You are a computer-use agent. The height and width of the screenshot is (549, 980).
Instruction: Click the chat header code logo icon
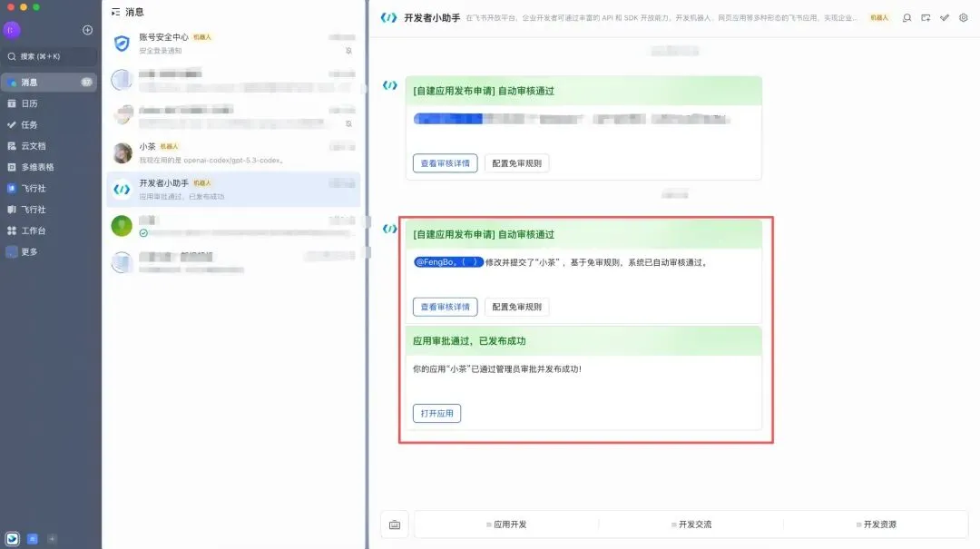point(388,17)
